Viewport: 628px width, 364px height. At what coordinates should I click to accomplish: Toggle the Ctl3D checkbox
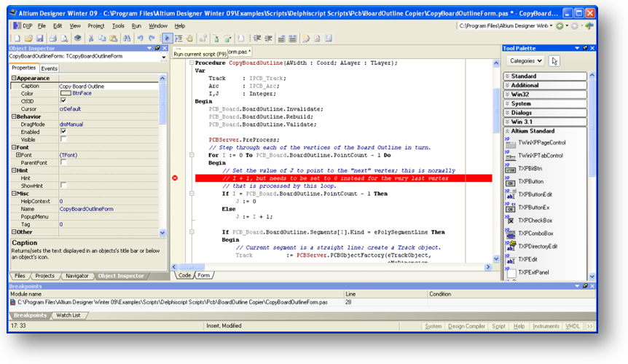point(63,100)
